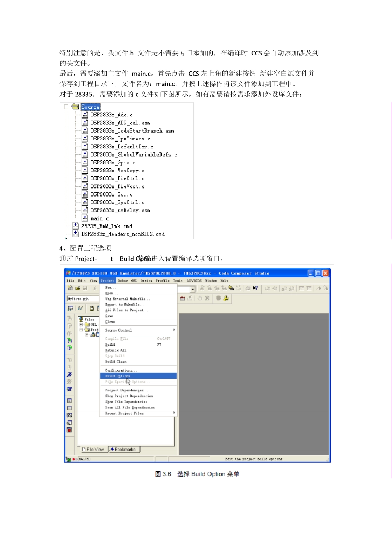Select DSP2833x_PieVect.c file
Image resolution: width=392 pixels, height=555 pixels.
(118, 186)
